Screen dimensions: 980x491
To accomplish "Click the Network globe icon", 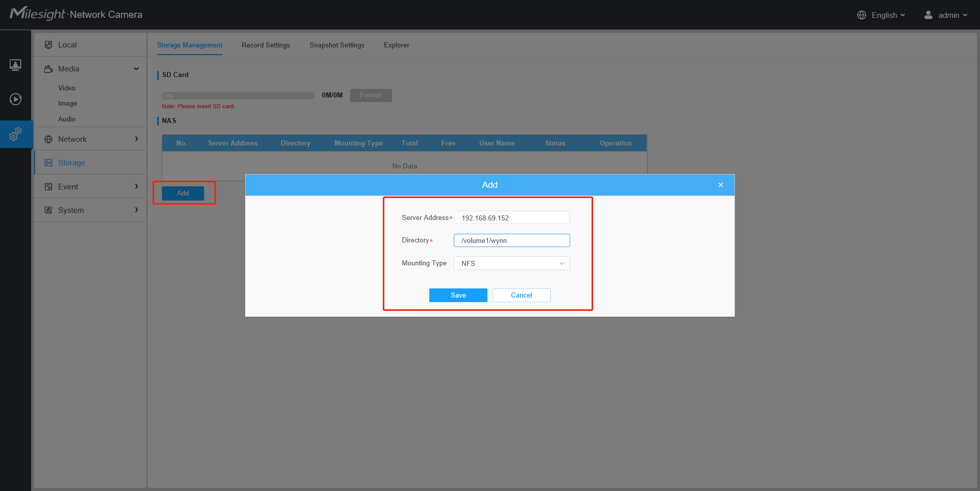I will (48, 139).
